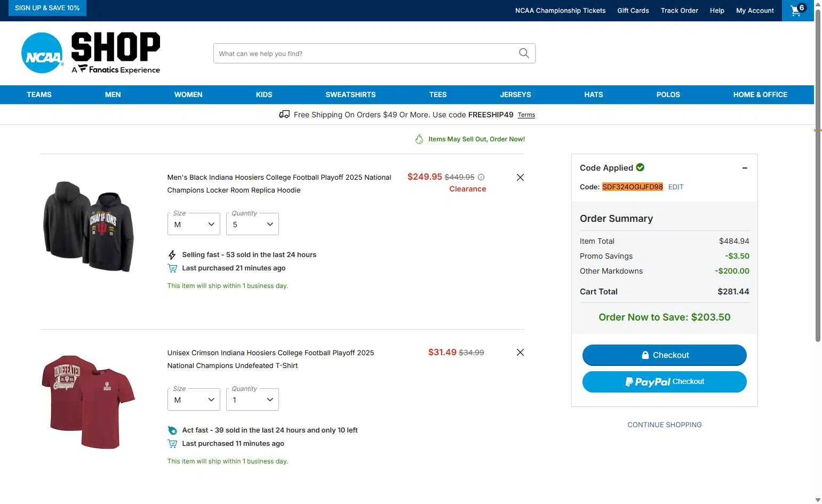Open the Track Order link
Image resolution: width=822 pixels, height=504 pixels.
pos(679,10)
